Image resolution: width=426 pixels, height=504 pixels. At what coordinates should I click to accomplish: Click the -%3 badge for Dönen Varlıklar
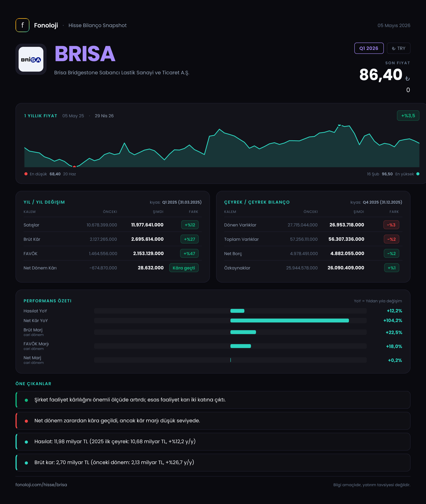coord(391,225)
